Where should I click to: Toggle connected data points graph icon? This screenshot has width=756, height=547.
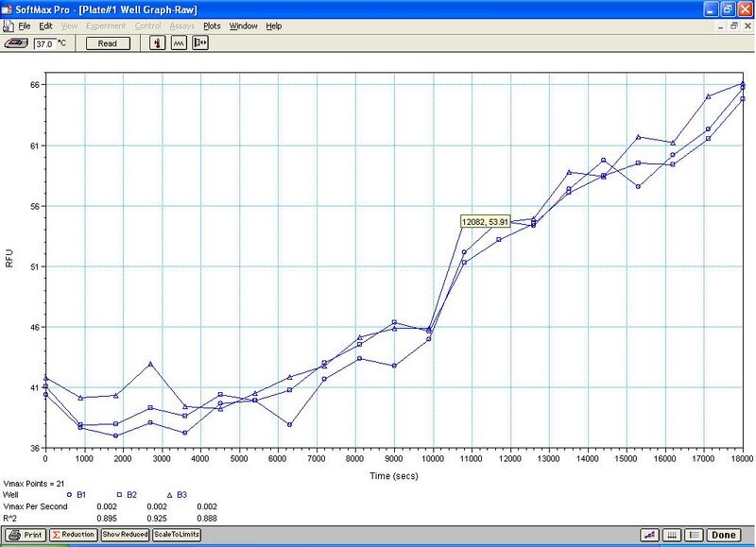tap(651, 535)
